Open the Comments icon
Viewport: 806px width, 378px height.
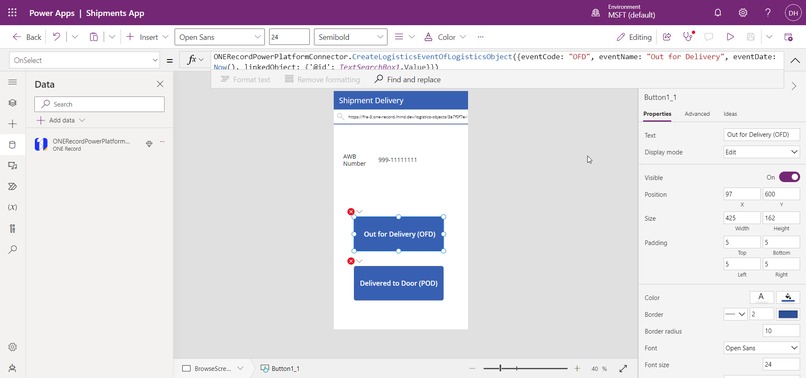709,37
